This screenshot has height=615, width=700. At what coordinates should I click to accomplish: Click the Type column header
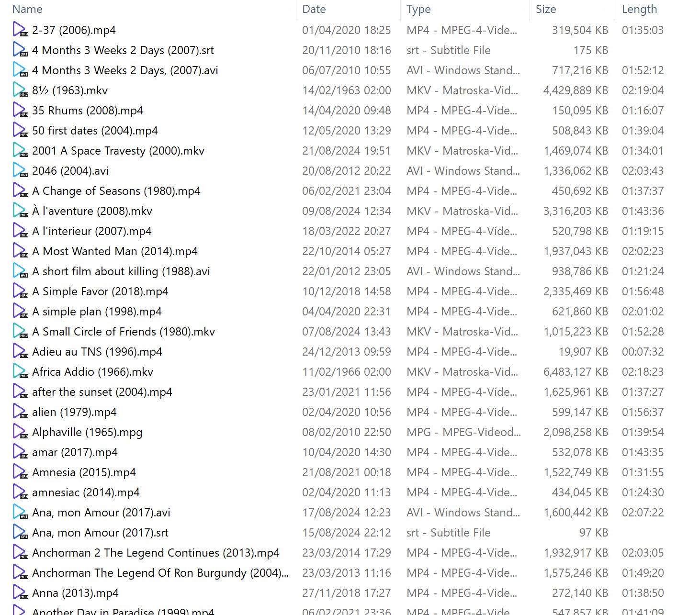tap(418, 9)
